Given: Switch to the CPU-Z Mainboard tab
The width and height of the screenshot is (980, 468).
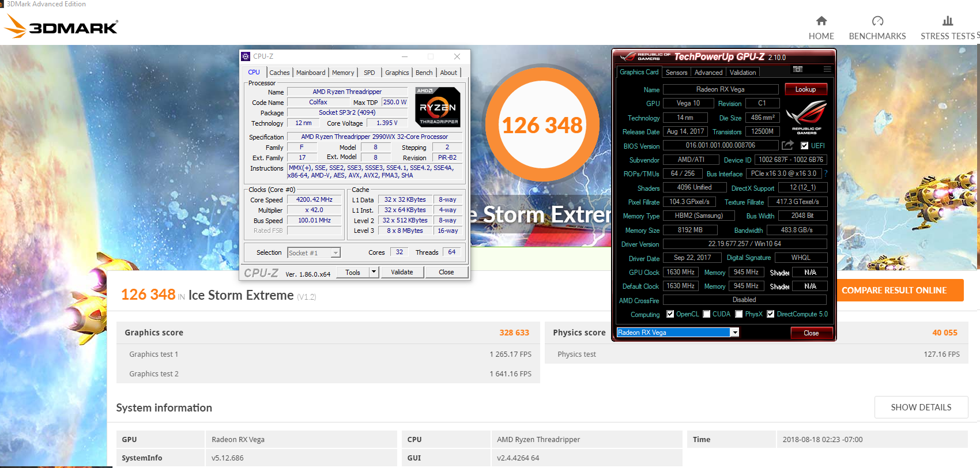Looking at the screenshot, I should pyautogui.click(x=311, y=73).
